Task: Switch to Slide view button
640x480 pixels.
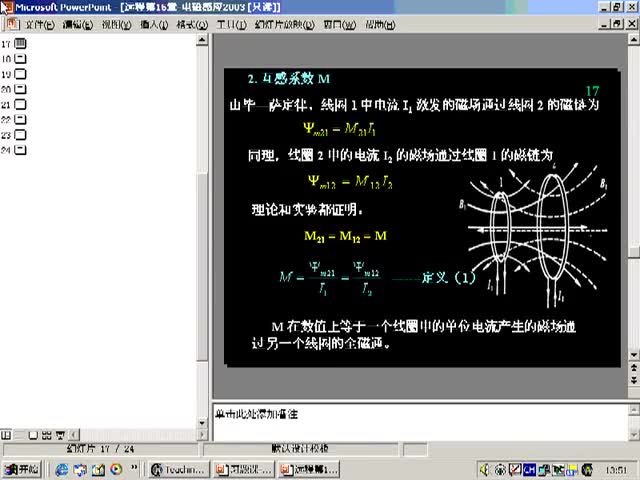Action: coord(33,435)
